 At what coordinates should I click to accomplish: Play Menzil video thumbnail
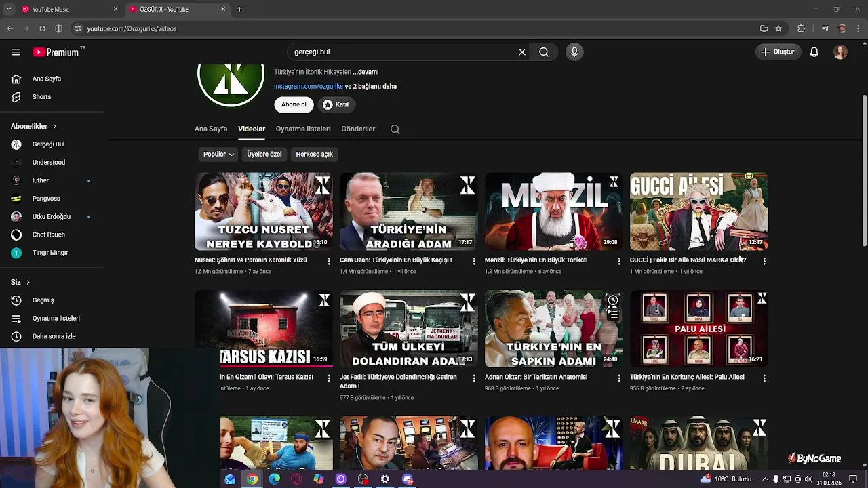[554, 211]
